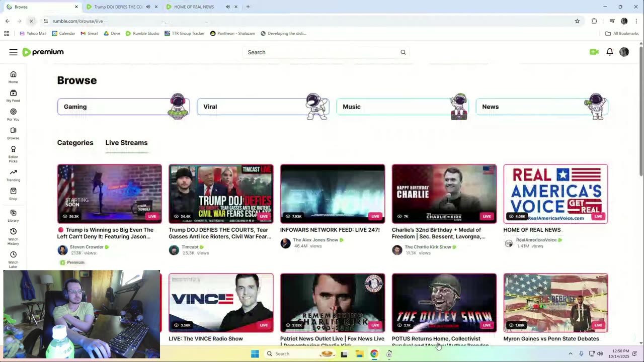The image size is (644, 362).
Task: Open the Chrome profile avatar
Action: (x=624, y=21)
